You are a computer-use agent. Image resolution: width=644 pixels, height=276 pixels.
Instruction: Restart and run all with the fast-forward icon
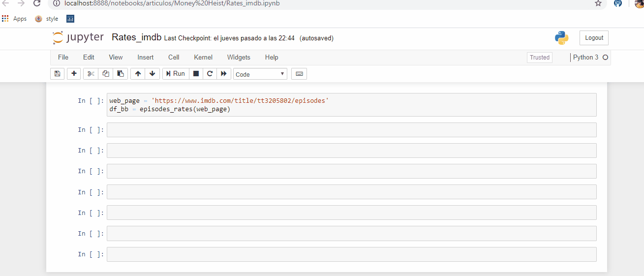coord(224,74)
